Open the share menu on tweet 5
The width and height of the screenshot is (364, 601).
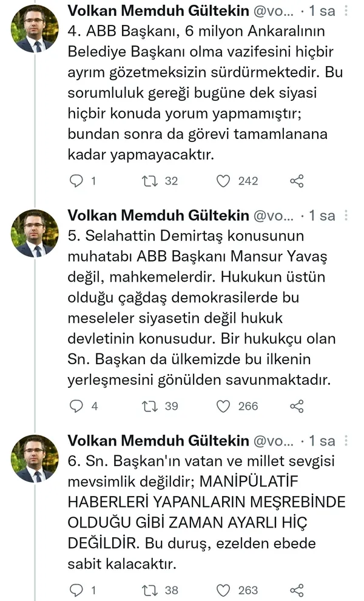tap(295, 406)
